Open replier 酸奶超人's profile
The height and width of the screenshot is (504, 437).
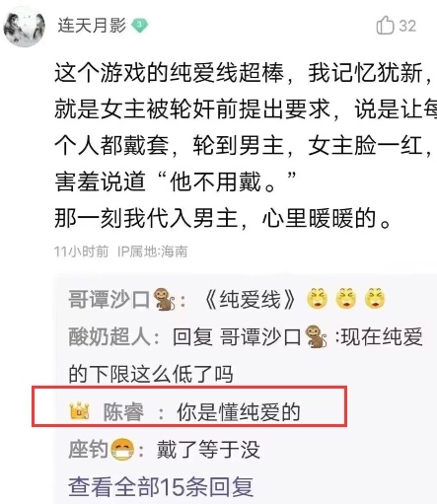[109, 336]
